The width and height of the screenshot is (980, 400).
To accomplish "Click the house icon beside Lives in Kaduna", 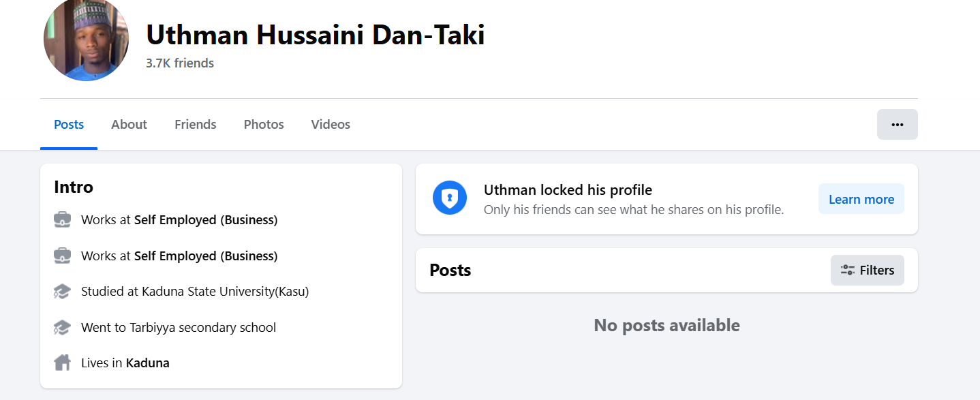I will click(x=62, y=363).
